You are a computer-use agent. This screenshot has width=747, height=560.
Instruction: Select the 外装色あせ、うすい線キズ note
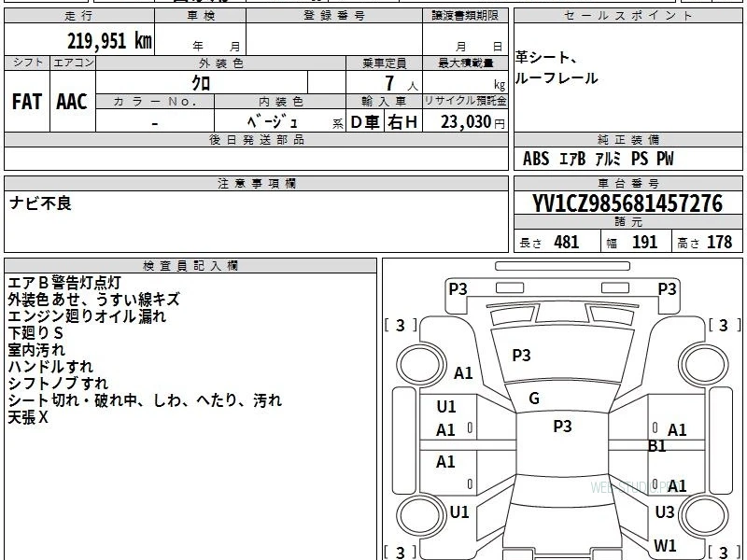click(x=94, y=300)
